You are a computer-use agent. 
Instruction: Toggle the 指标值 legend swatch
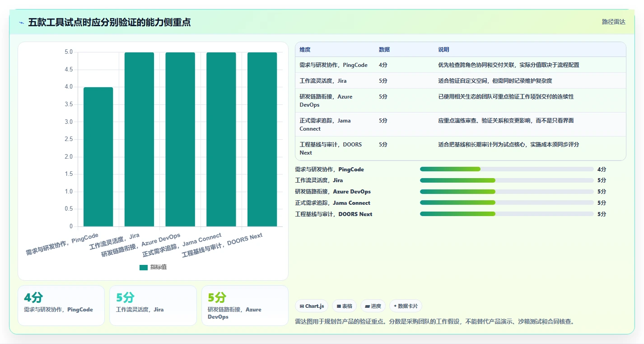click(144, 267)
